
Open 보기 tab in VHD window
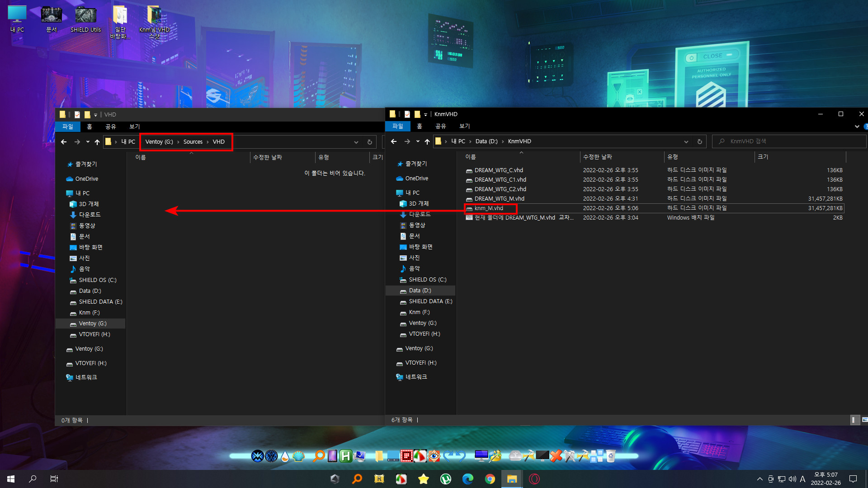(135, 127)
